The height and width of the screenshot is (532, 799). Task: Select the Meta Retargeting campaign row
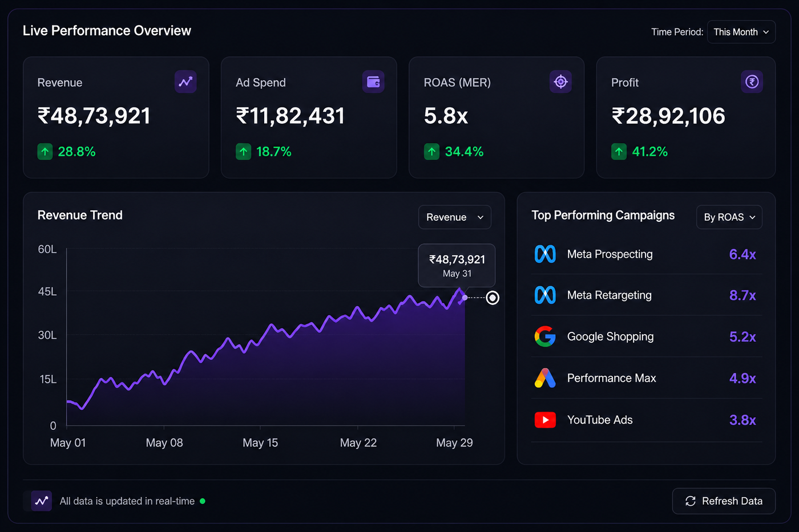pyautogui.click(x=647, y=295)
